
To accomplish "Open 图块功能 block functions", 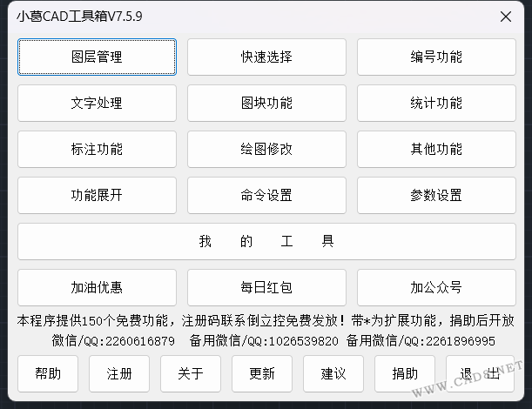I will (266, 103).
